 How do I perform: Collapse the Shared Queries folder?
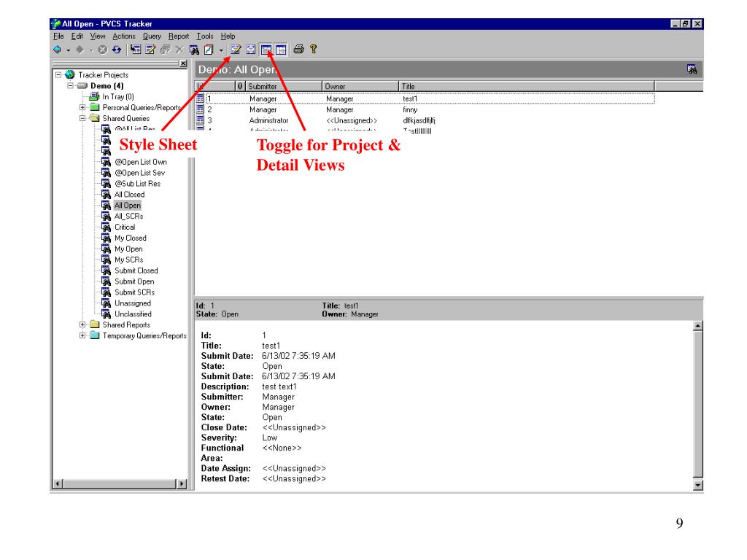coord(82,118)
